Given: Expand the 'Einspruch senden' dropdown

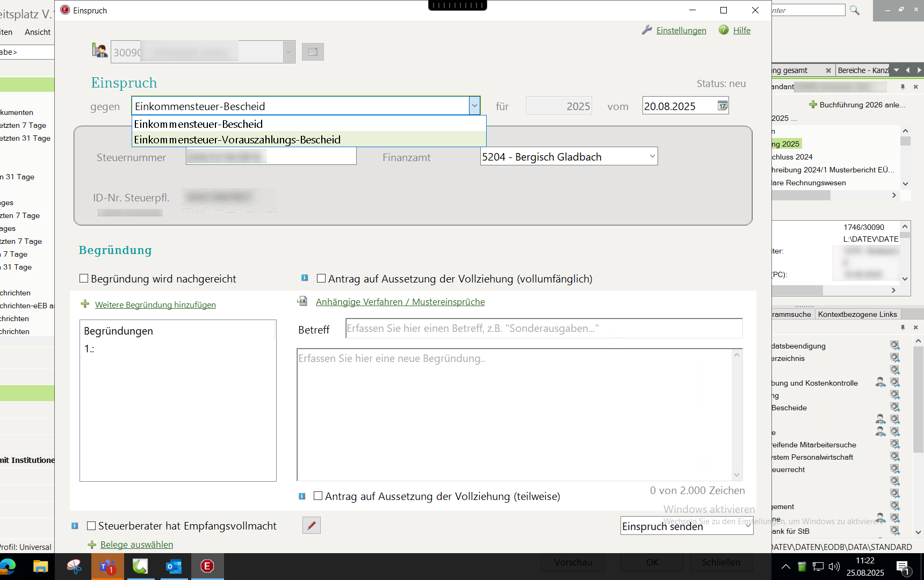Looking at the screenshot, I should pyautogui.click(x=747, y=526).
